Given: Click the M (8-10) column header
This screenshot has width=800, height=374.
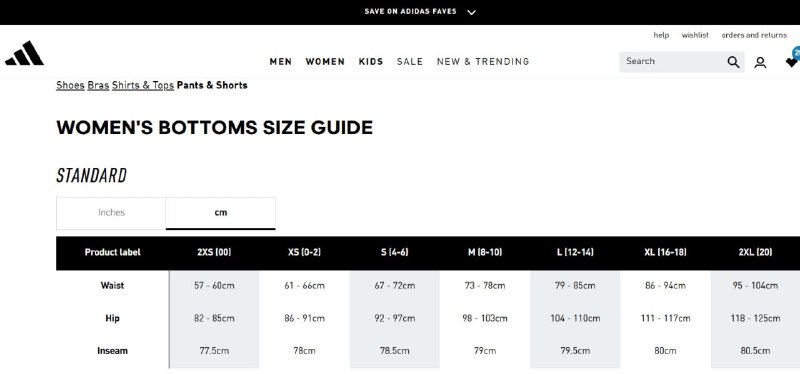Looking at the screenshot, I should point(485,253).
